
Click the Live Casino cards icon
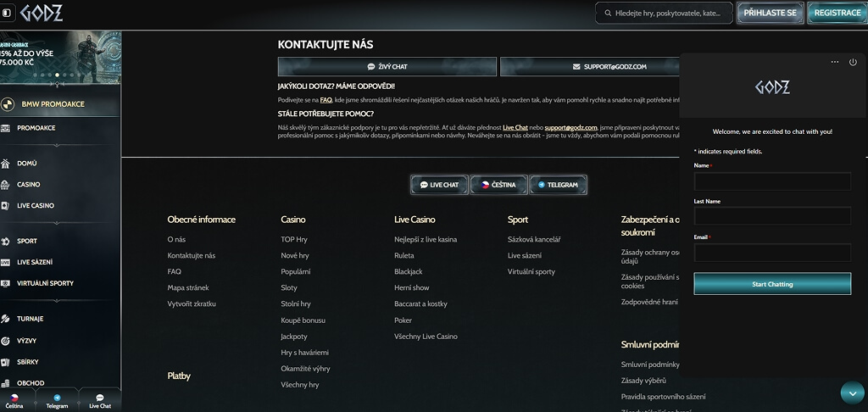6,205
